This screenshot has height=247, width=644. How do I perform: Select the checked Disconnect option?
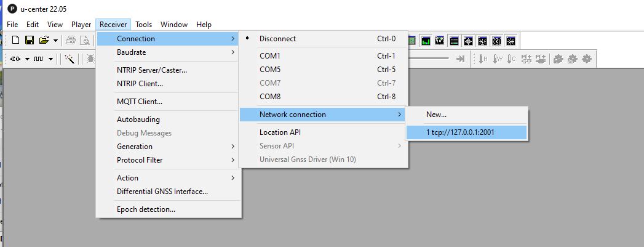point(277,39)
